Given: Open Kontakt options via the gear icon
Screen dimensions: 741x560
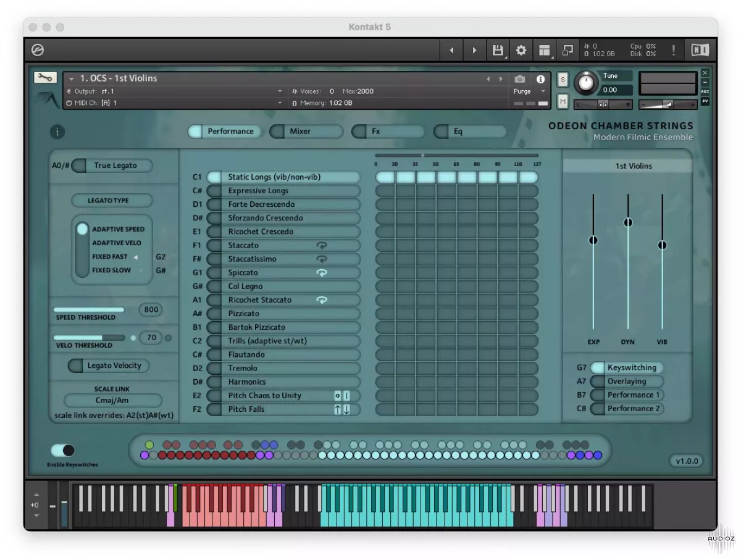Looking at the screenshot, I should [521, 50].
